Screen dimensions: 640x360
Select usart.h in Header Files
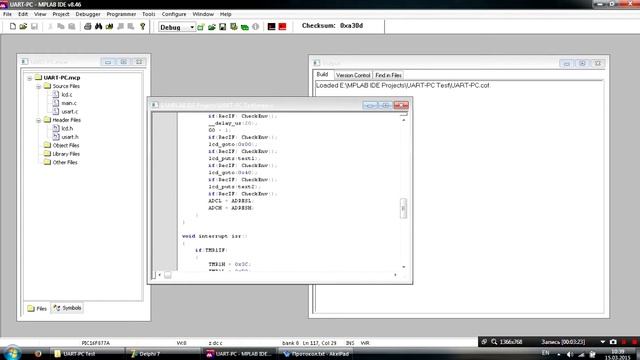(x=70, y=137)
